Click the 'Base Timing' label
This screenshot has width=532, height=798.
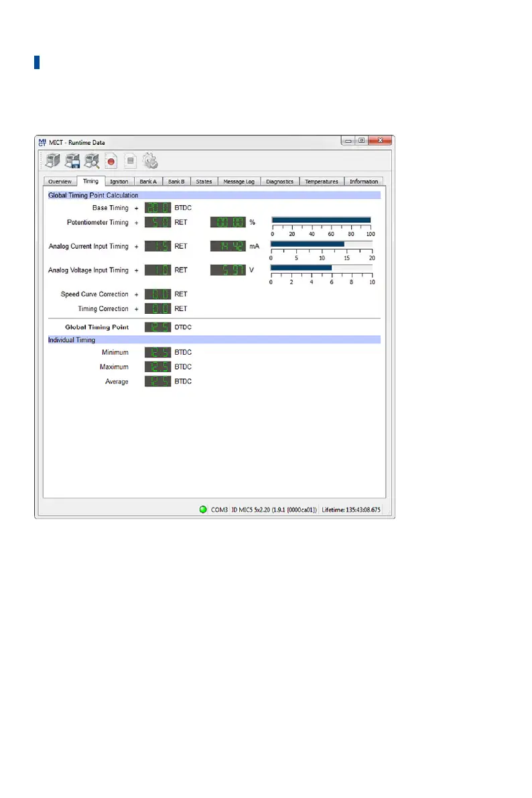(x=111, y=208)
